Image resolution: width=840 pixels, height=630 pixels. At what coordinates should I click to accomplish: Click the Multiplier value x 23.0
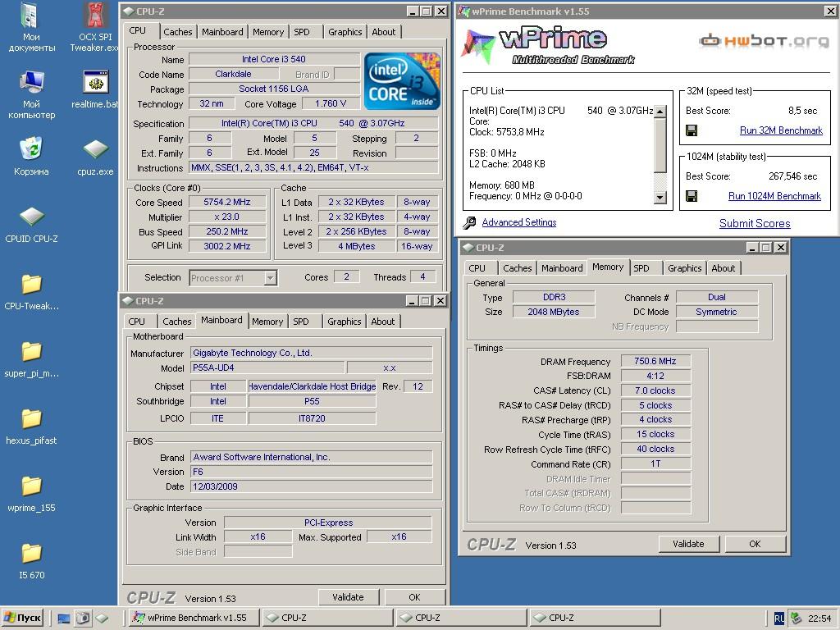[227, 217]
